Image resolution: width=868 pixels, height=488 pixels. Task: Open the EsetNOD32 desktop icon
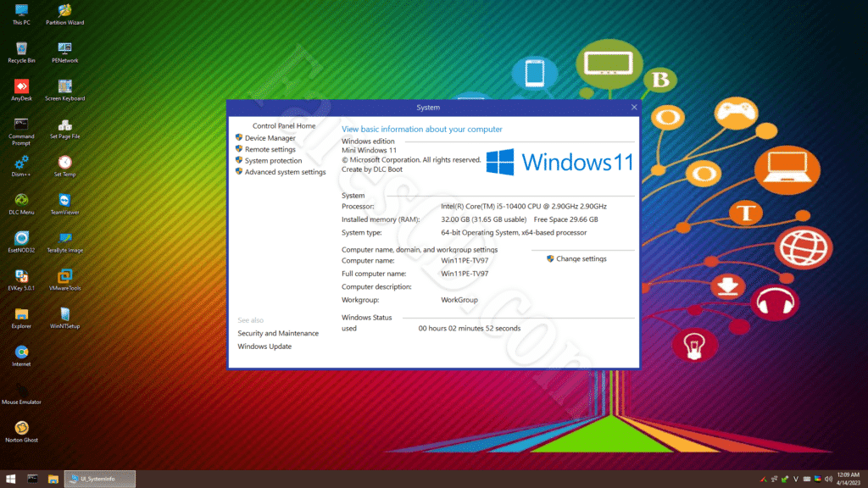click(21, 241)
